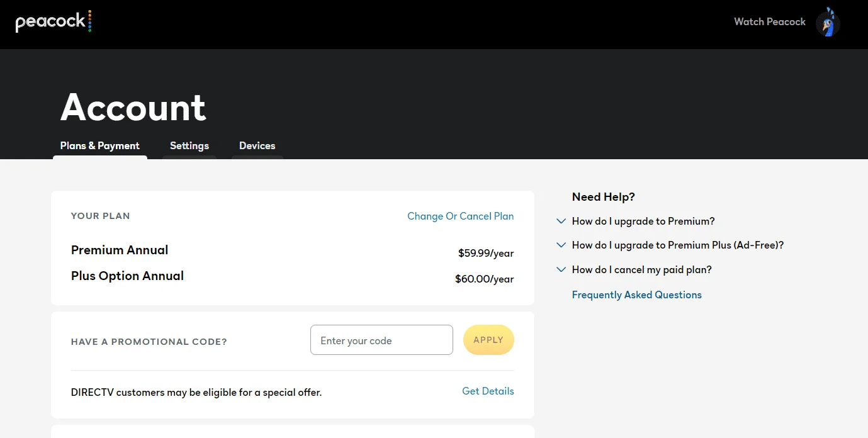Open the Change Or Cancel Plan link
Image resolution: width=868 pixels, height=438 pixels.
coord(461,216)
